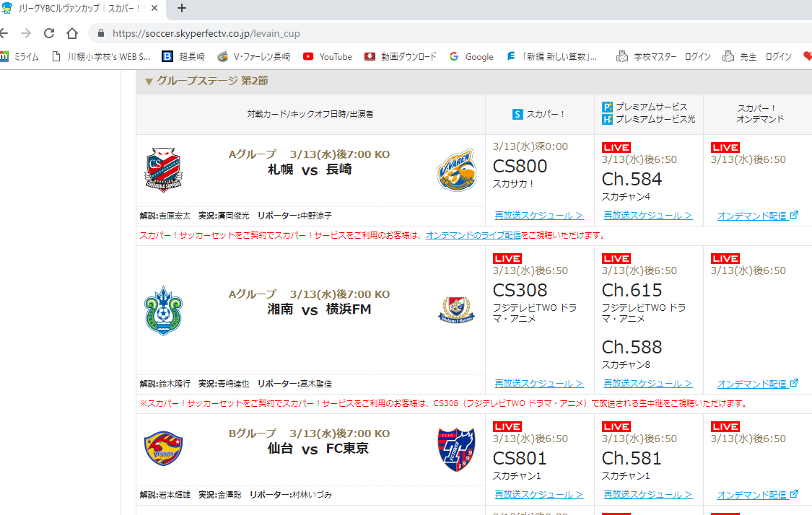Select the JリーグYBCルヴァンカップ browser tab

tap(79, 9)
